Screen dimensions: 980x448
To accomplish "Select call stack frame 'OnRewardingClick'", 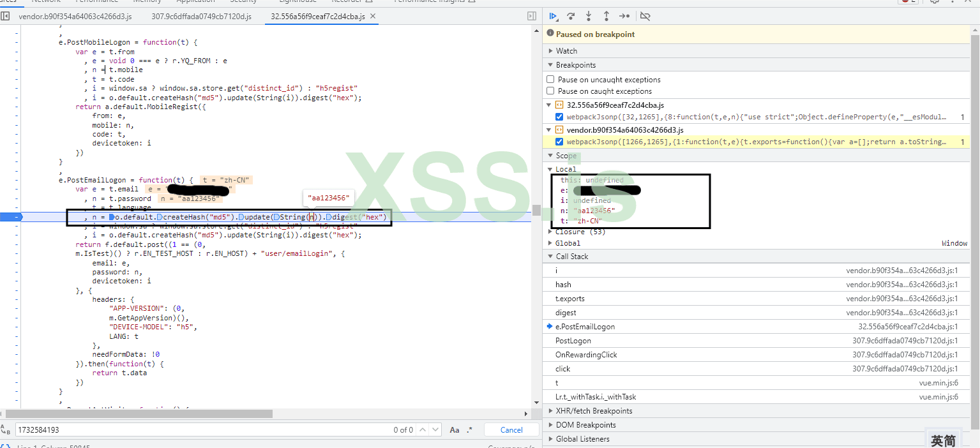I will [x=757, y=355].
